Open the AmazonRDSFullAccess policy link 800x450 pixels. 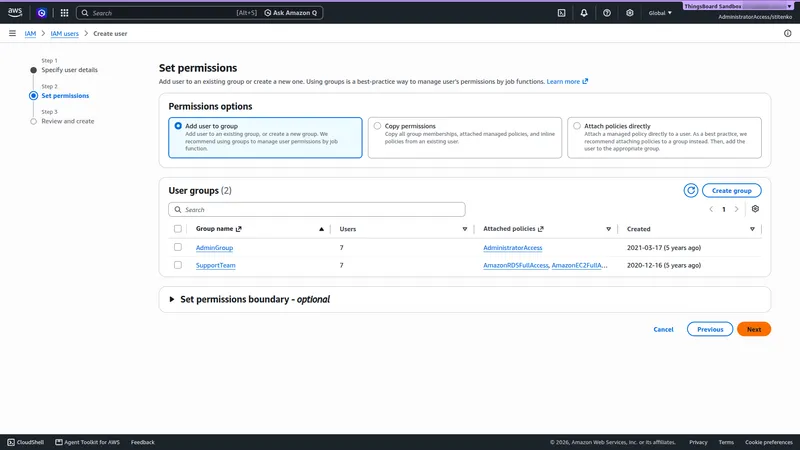point(515,265)
